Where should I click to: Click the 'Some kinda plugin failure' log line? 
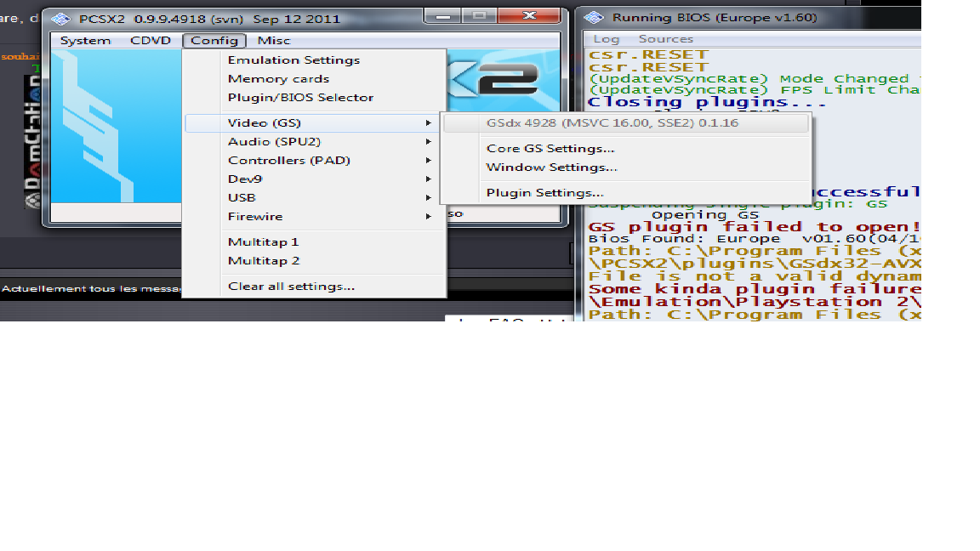(x=755, y=288)
